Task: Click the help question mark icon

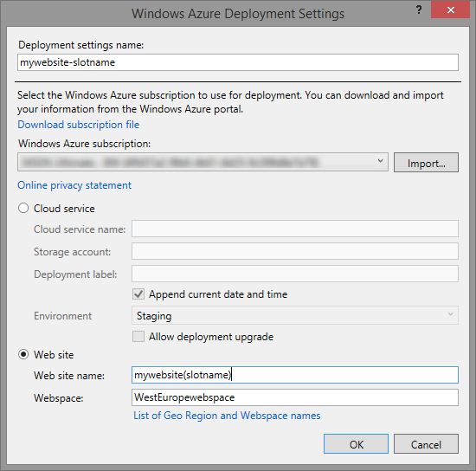Action: pyautogui.click(x=419, y=10)
